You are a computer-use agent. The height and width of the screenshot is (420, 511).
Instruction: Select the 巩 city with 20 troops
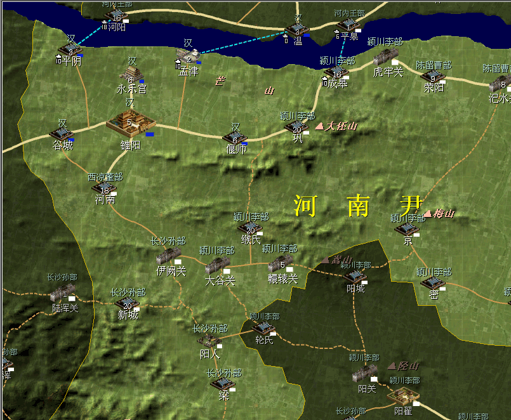[296, 127]
